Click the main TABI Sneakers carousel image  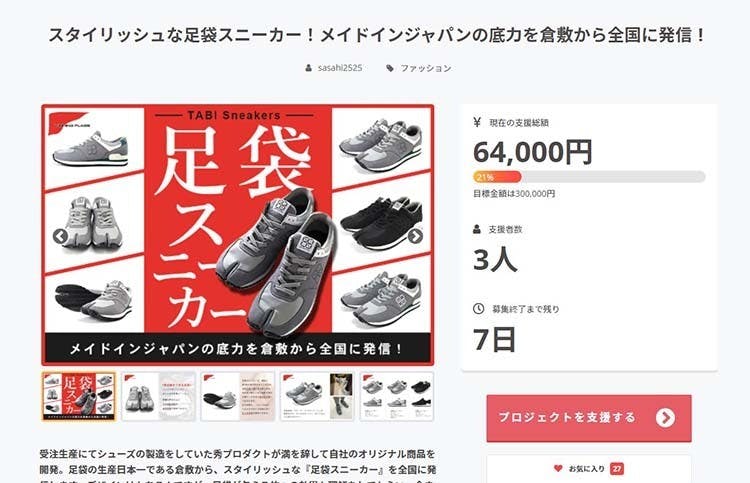tap(238, 235)
